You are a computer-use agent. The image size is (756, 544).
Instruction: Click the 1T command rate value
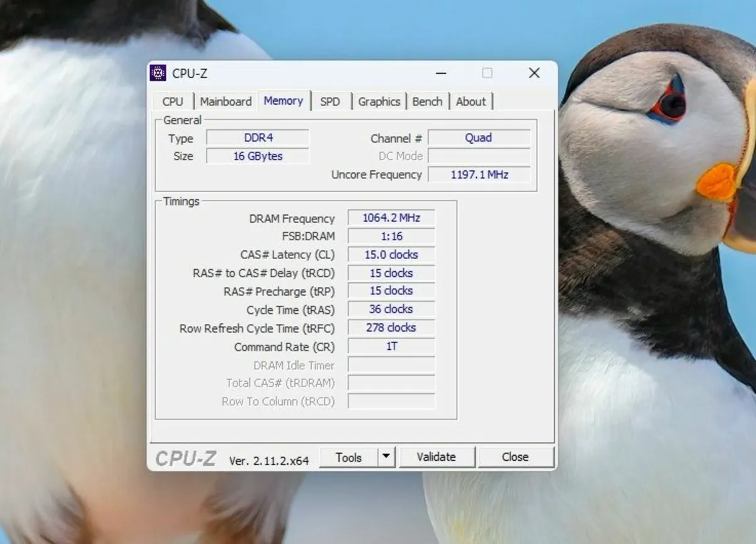click(x=391, y=346)
